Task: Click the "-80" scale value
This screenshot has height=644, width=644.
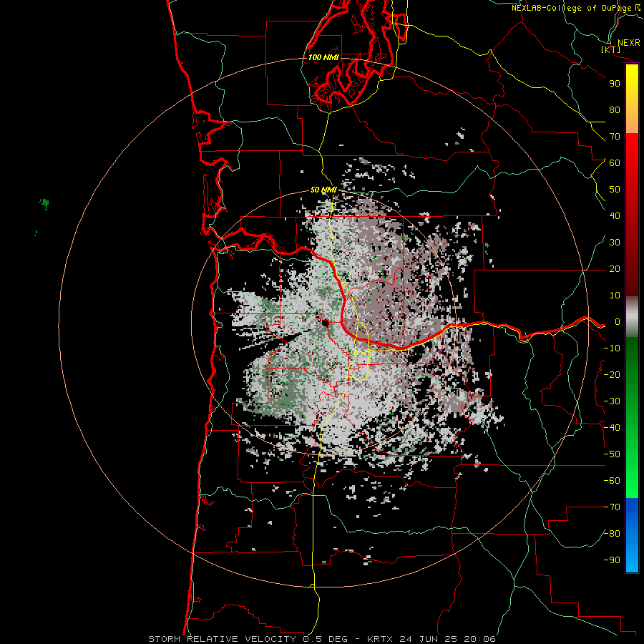Action: point(612,534)
